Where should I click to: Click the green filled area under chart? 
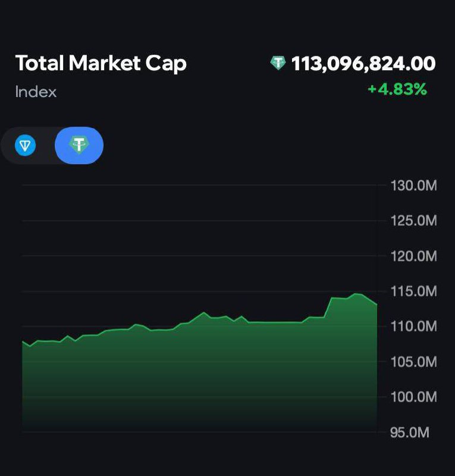196,375
